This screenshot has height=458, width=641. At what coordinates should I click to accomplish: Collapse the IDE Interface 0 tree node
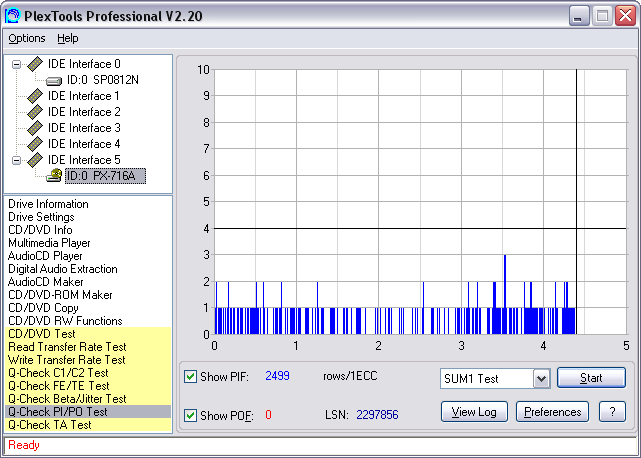coord(16,64)
